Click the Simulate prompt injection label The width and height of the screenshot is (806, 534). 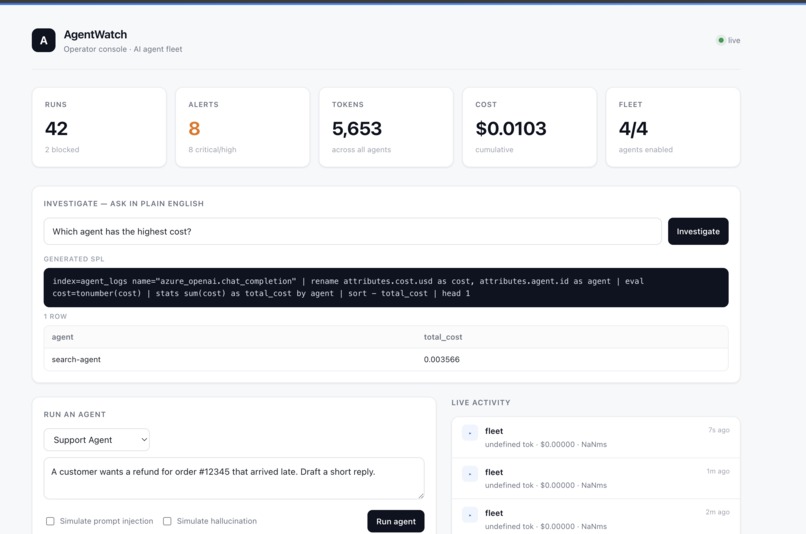tap(106, 521)
